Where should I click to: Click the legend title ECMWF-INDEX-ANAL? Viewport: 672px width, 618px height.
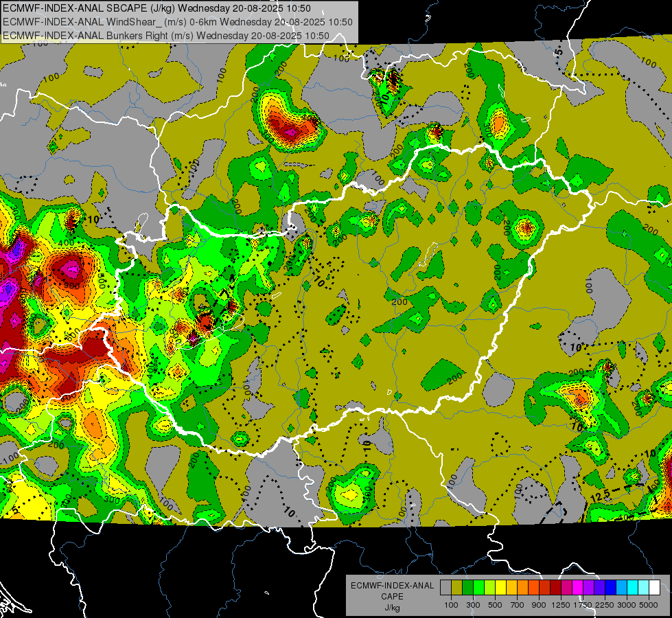(392, 586)
